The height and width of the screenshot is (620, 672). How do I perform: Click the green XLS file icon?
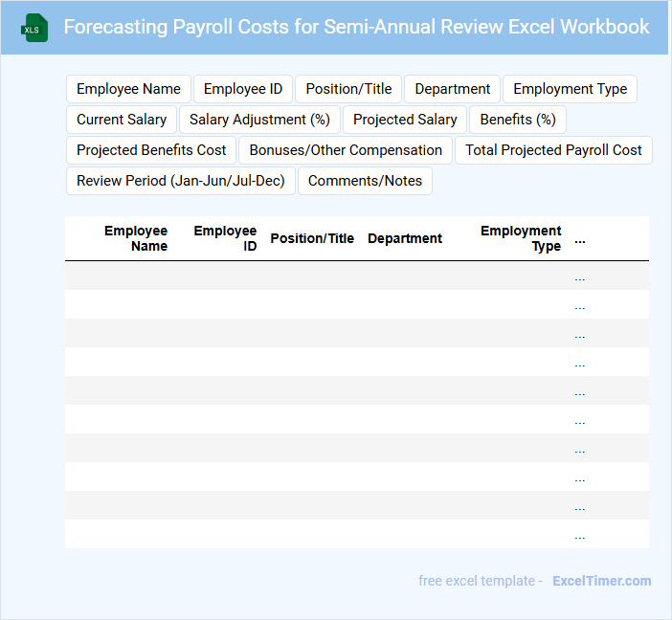click(x=34, y=28)
